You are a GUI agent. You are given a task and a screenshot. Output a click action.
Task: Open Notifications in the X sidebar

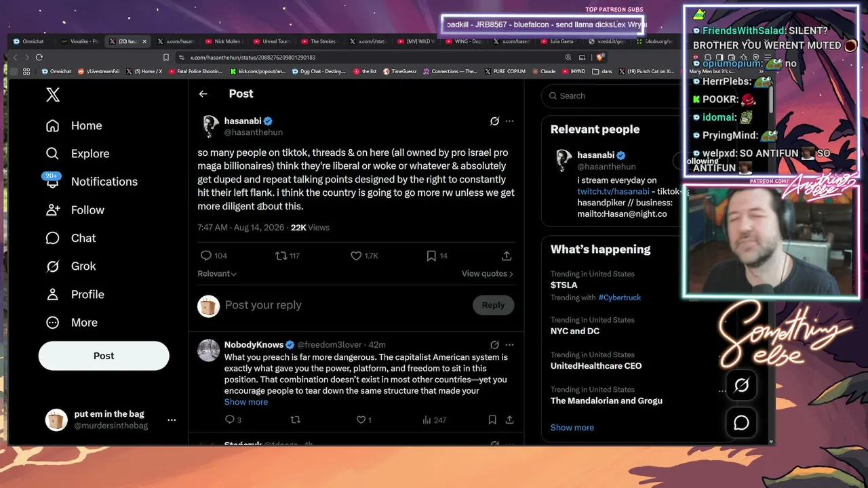pyautogui.click(x=92, y=182)
